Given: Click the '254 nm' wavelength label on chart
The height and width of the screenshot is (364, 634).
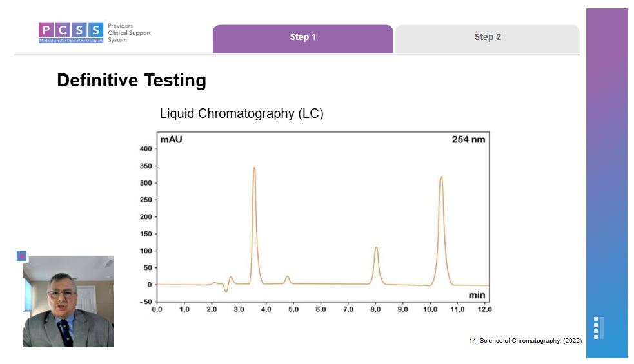Looking at the screenshot, I should 468,139.
